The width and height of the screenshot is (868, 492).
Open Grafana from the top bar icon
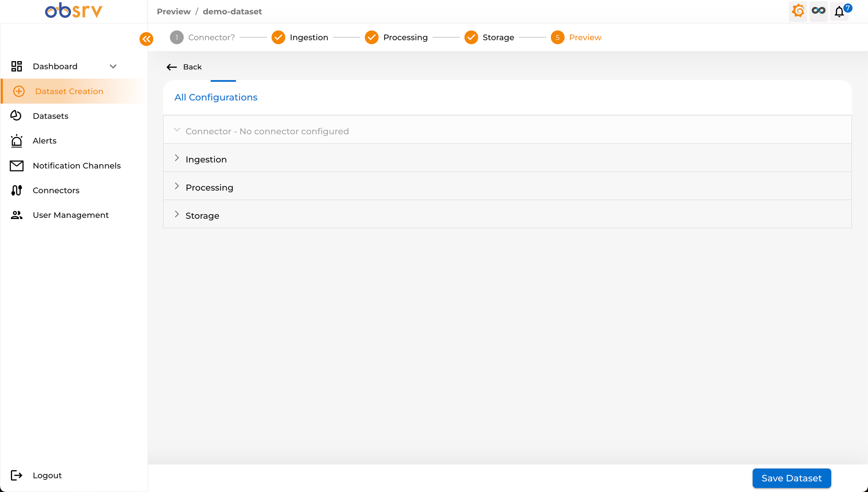click(x=798, y=11)
